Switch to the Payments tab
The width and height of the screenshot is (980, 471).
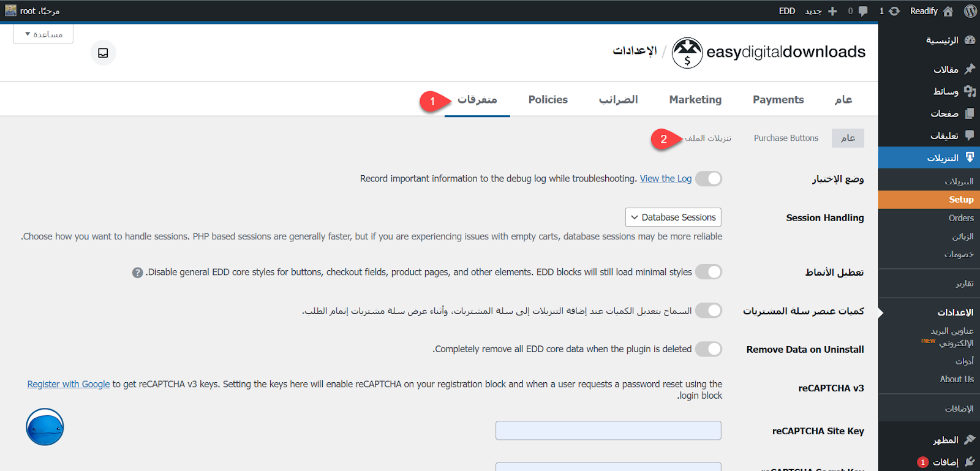(778, 99)
